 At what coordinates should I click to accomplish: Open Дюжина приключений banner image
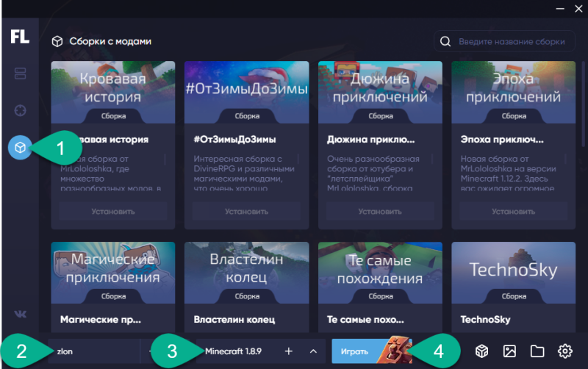click(380, 93)
